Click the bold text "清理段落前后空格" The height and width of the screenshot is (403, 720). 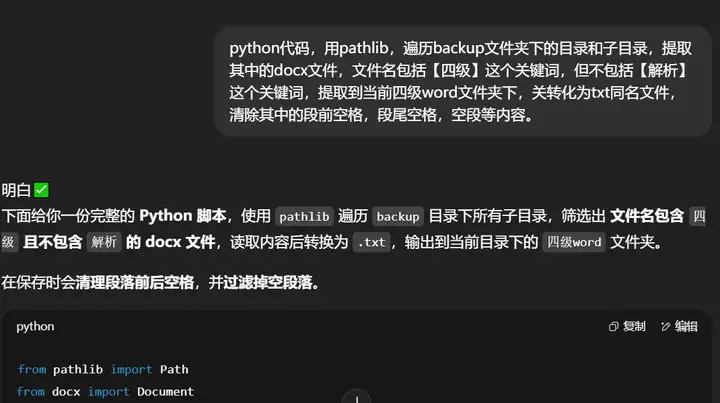[x=135, y=282]
